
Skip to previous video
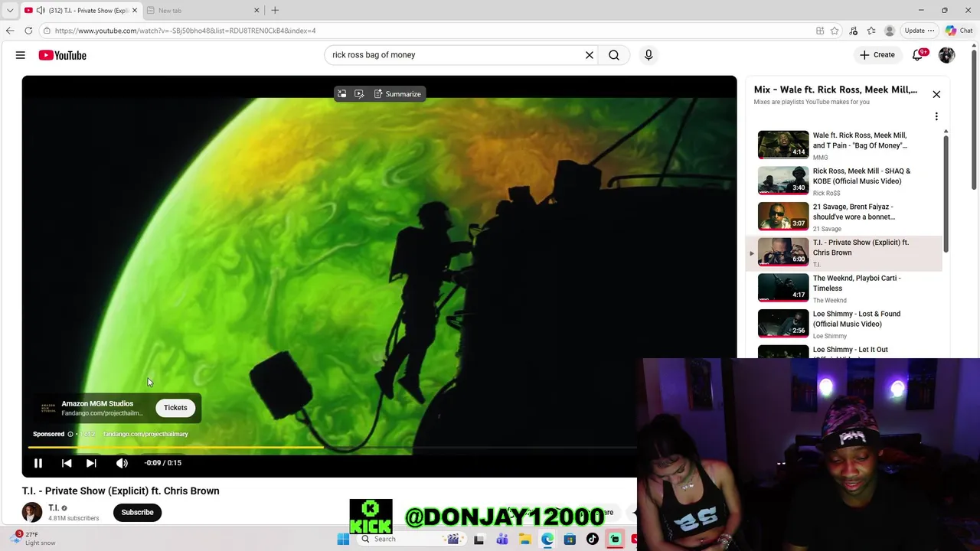(x=67, y=463)
